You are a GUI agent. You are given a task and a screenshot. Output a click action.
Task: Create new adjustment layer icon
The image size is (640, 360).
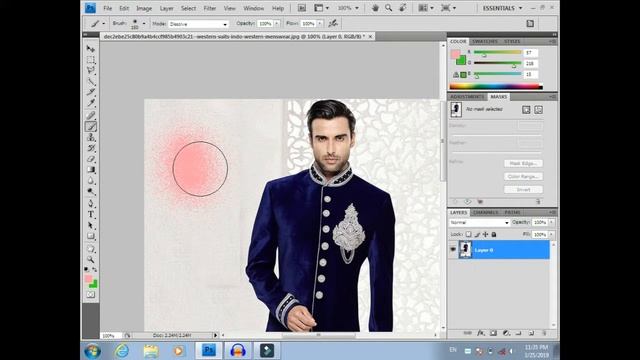[x=506, y=333]
